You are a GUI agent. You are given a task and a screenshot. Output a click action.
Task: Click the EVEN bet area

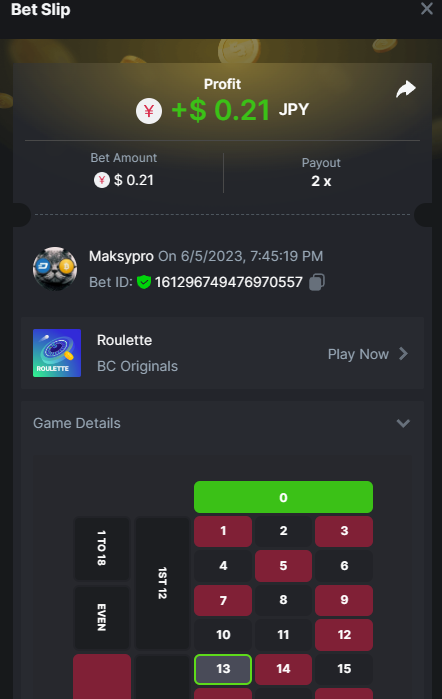pos(102,617)
